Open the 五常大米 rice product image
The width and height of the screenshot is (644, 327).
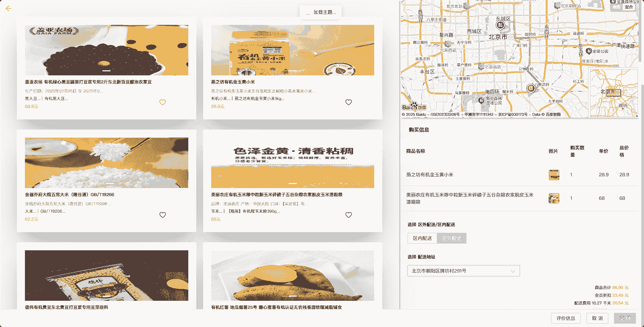106,163
